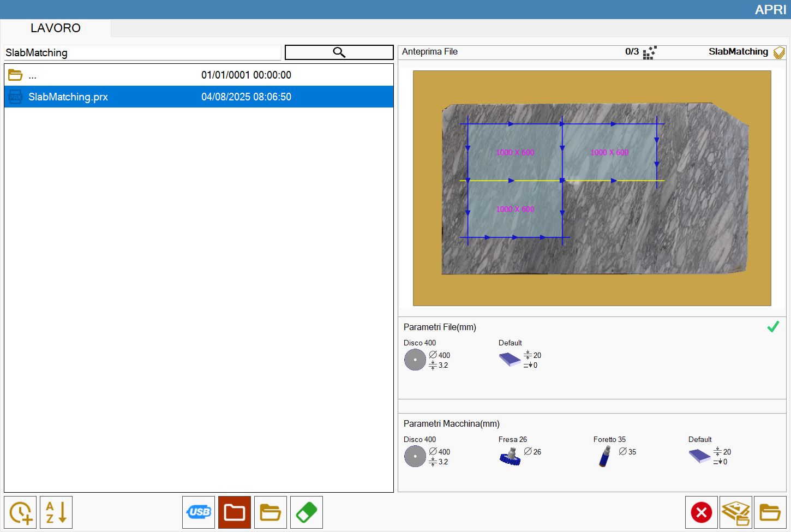This screenshot has height=532, width=791.
Task: Click the SlabMatching path input field
Action: coord(142,53)
